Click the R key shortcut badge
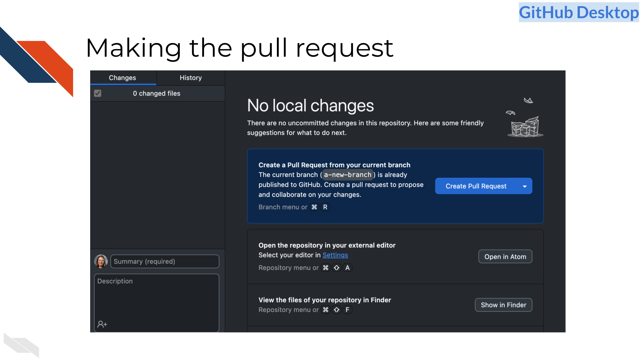Screen dimensions: 644x358 (x=325, y=207)
